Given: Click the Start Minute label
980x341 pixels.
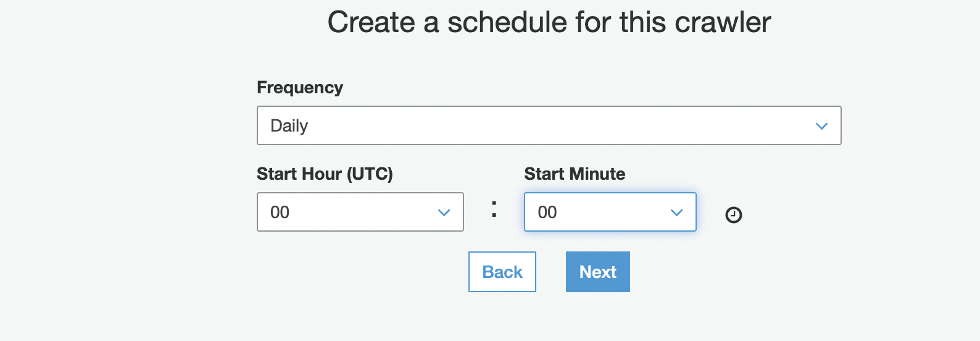Looking at the screenshot, I should tap(575, 174).
